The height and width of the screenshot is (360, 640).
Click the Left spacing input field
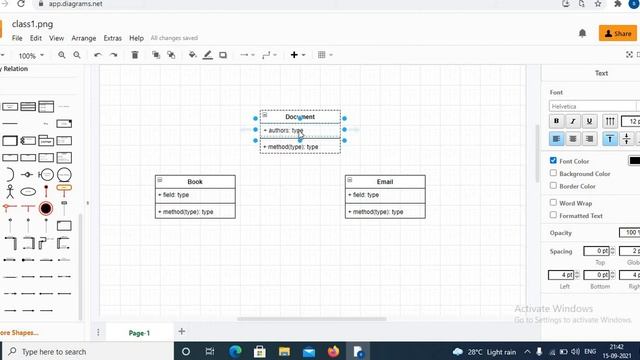click(561, 275)
